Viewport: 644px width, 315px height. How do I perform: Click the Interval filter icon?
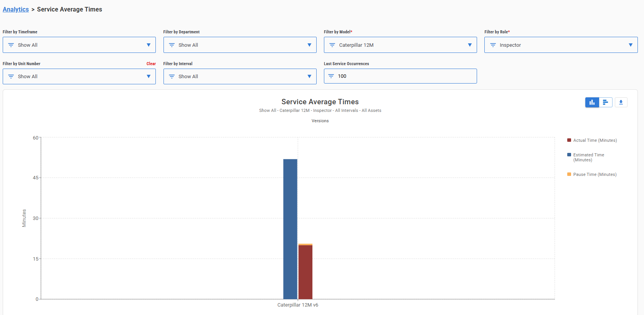(172, 77)
